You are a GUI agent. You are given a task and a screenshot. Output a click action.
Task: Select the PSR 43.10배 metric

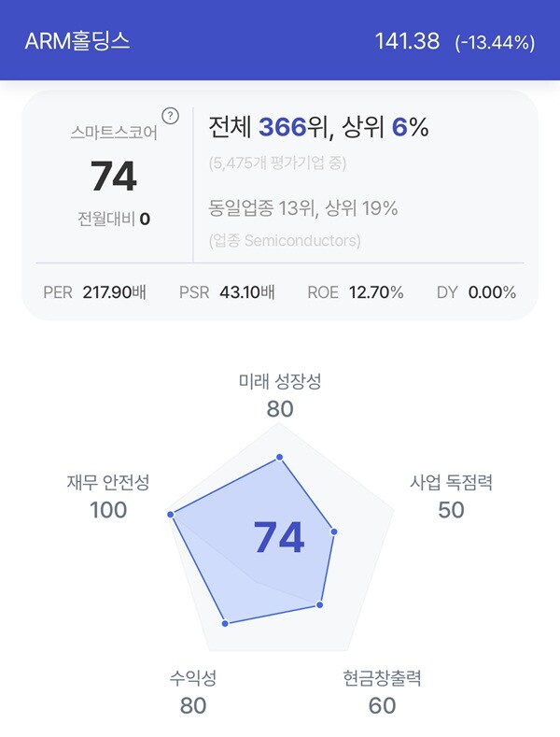(x=227, y=292)
